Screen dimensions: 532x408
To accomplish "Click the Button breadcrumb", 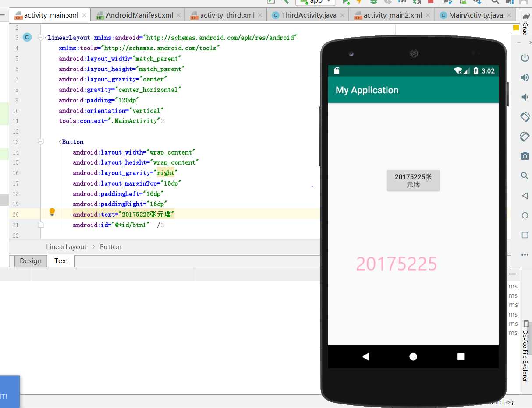I will [110, 247].
